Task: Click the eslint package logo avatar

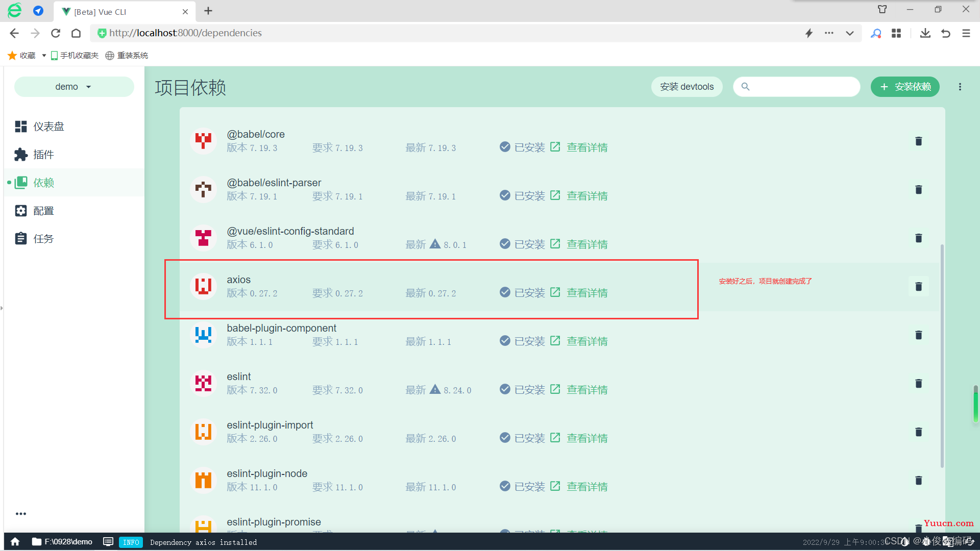Action: click(203, 383)
